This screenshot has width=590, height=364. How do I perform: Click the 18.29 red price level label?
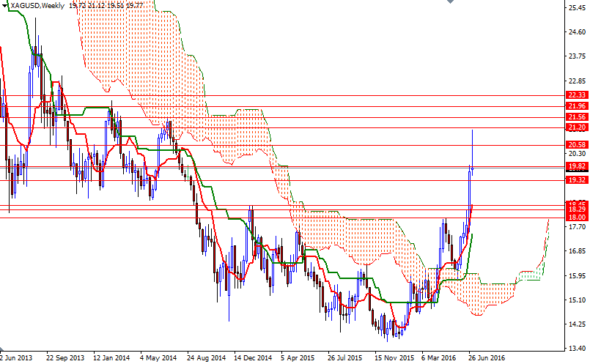577,209
